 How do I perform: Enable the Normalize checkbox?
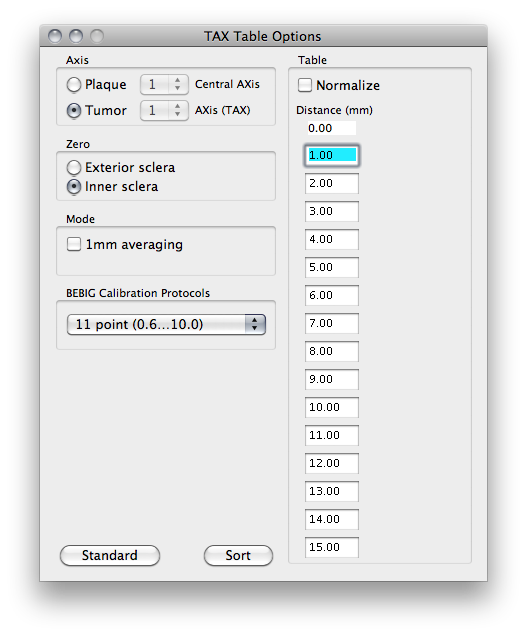(x=305, y=85)
